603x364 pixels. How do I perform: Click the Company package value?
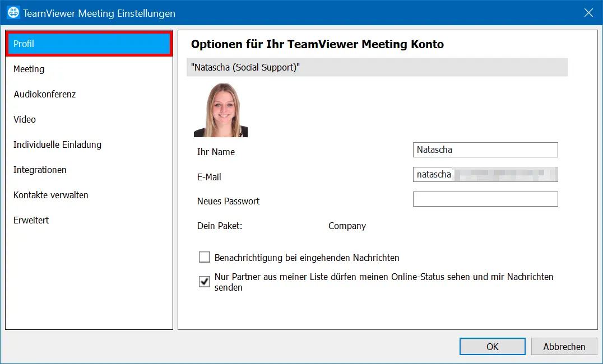[x=347, y=226]
